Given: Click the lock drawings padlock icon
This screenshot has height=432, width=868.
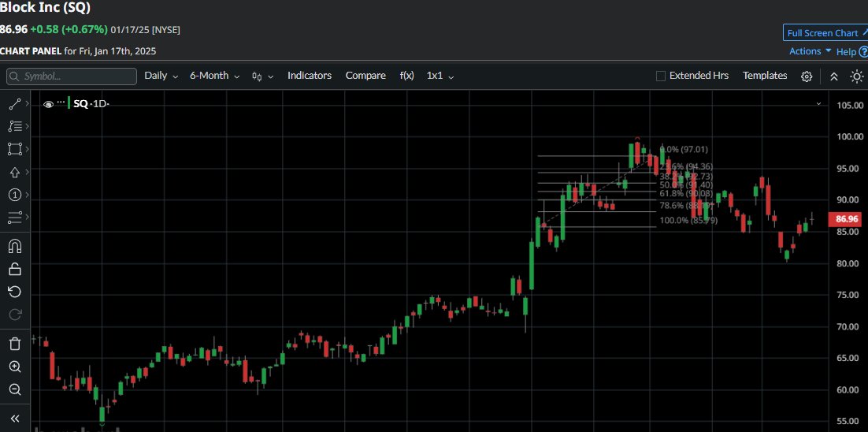Looking at the screenshot, I should pyautogui.click(x=15, y=269).
